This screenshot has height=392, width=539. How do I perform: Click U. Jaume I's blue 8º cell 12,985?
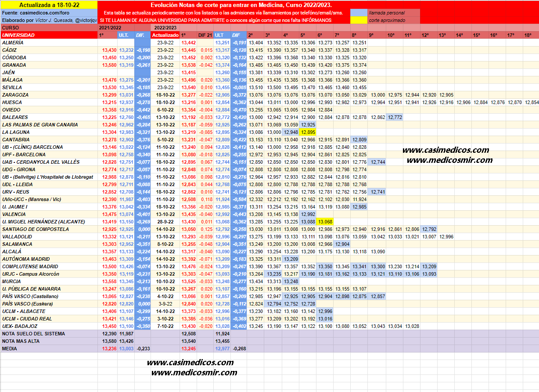pyautogui.click(x=359, y=207)
